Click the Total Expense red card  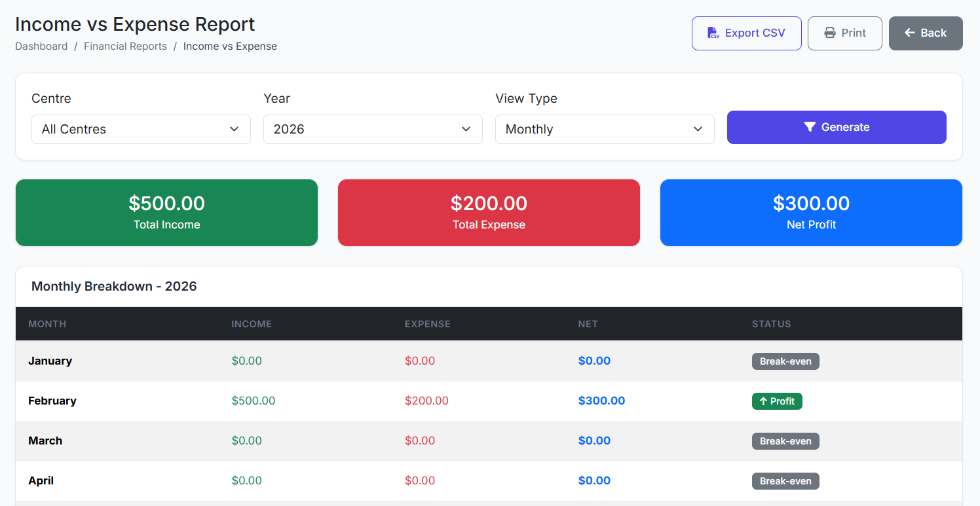click(x=489, y=213)
